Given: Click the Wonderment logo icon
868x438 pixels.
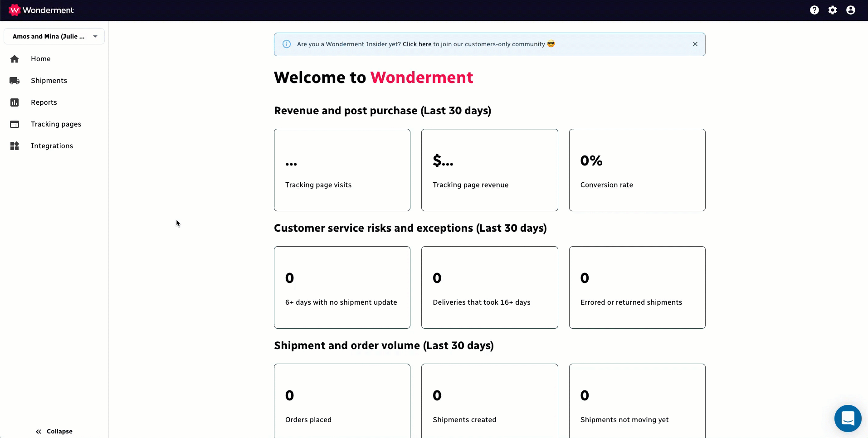Looking at the screenshot, I should 15,10.
